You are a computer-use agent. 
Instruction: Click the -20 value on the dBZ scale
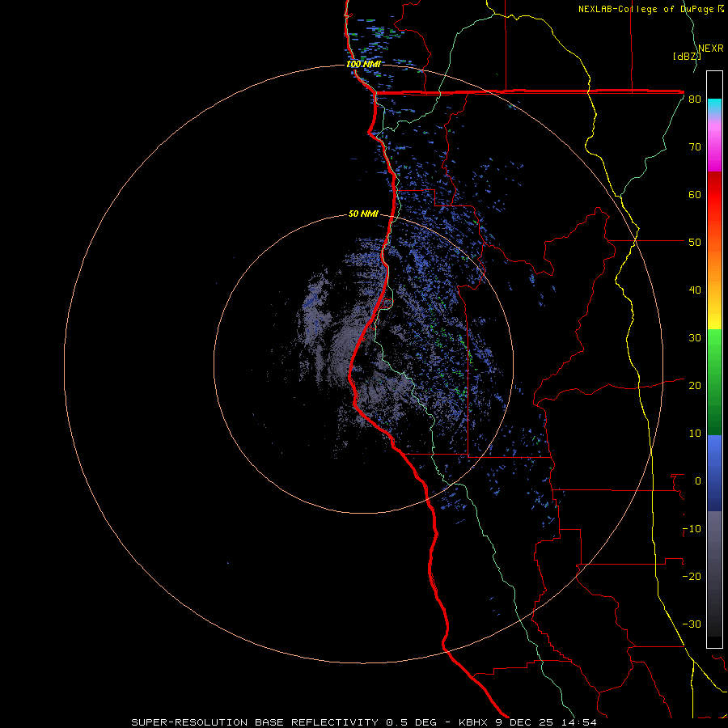[692, 576]
